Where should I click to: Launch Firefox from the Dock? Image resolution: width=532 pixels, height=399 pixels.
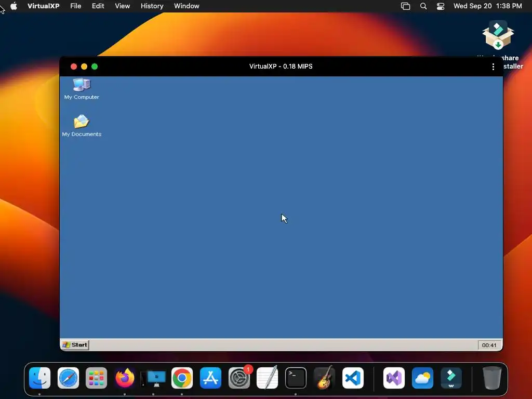click(125, 378)
